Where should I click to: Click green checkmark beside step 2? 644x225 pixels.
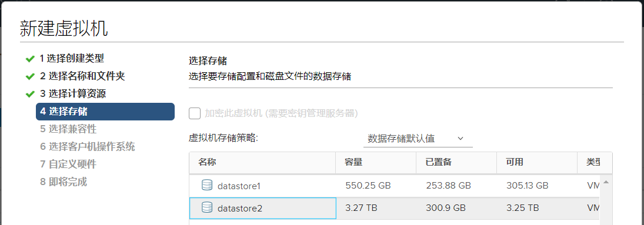pyautogui.click(x=29, y=76)
